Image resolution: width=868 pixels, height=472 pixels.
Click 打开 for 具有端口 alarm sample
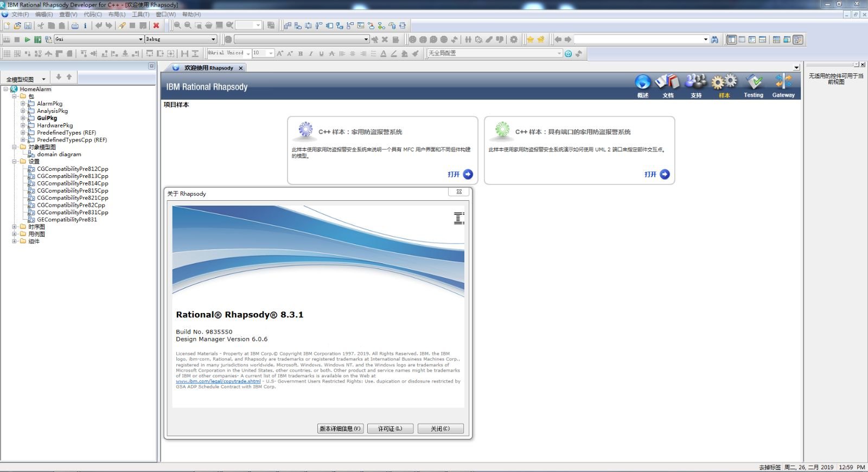coord(657,174)
